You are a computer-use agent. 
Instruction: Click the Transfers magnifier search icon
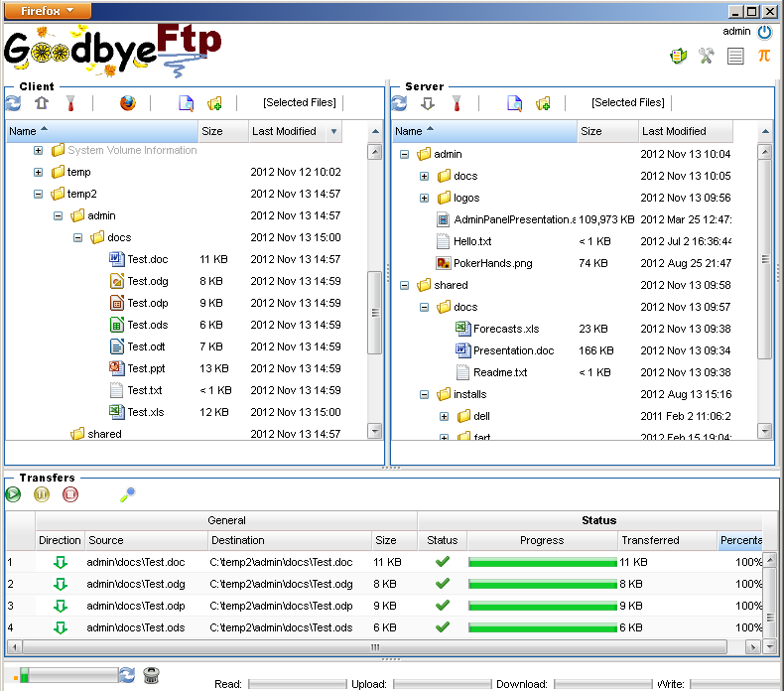click(x=127, y=494)
